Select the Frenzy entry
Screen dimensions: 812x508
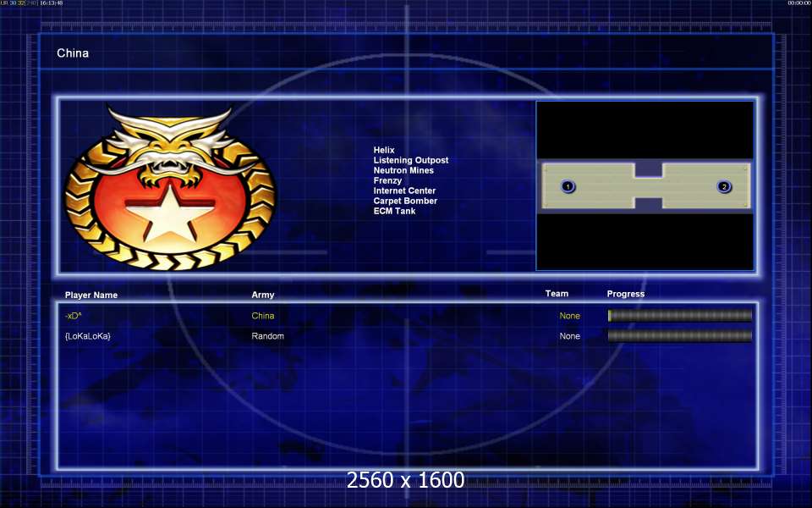(x=387, y=180)
